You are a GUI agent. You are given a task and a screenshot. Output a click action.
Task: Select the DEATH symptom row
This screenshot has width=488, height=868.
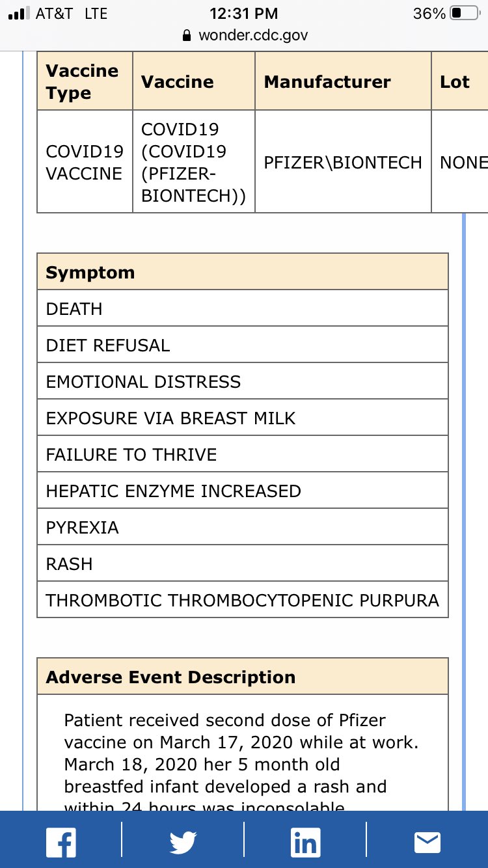[243, 308]
